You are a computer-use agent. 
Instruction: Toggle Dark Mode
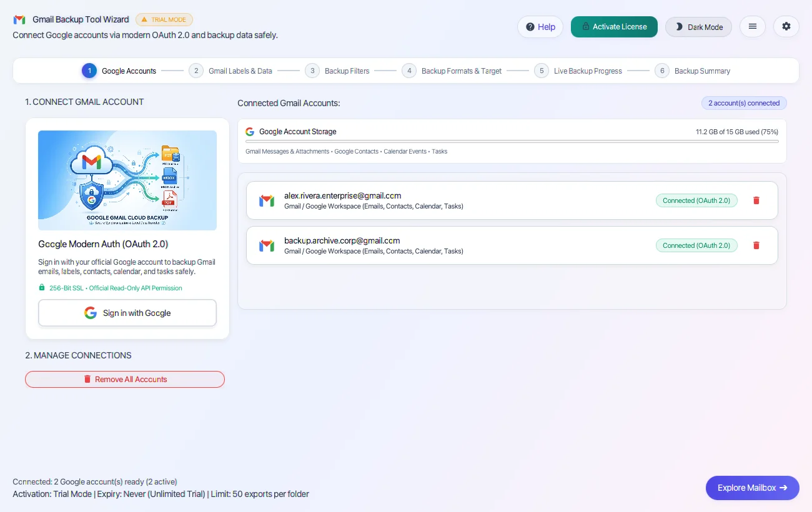(x=698, y=27)
